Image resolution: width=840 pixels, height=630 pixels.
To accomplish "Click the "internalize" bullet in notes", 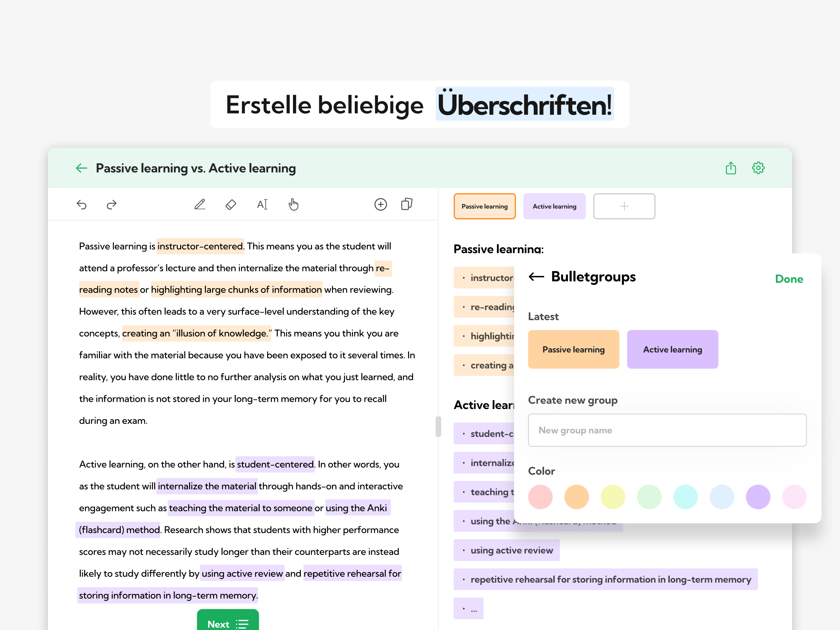I will pos(484,463).
